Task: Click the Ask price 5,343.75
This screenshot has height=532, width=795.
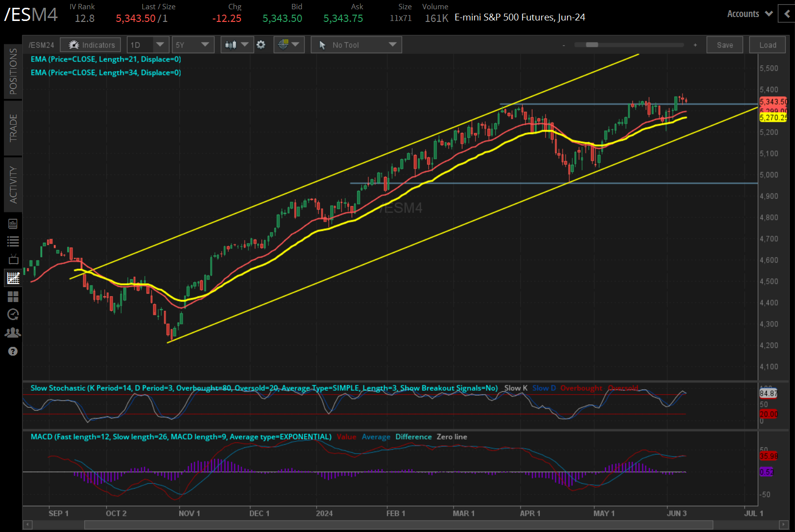Action: (x=343, y=19)
